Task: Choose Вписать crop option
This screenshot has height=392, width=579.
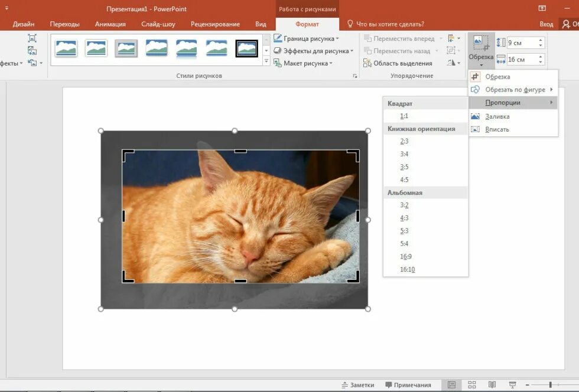Action: [x=513, y=129]
